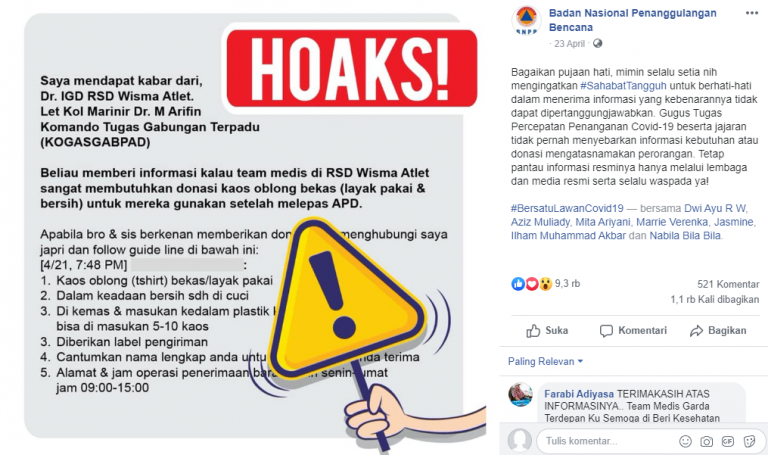Image resolution: width=768 pixels, height=455 pixels.
Task: Open the emoji picker in comment box
Action: click(x=685, y=441)
